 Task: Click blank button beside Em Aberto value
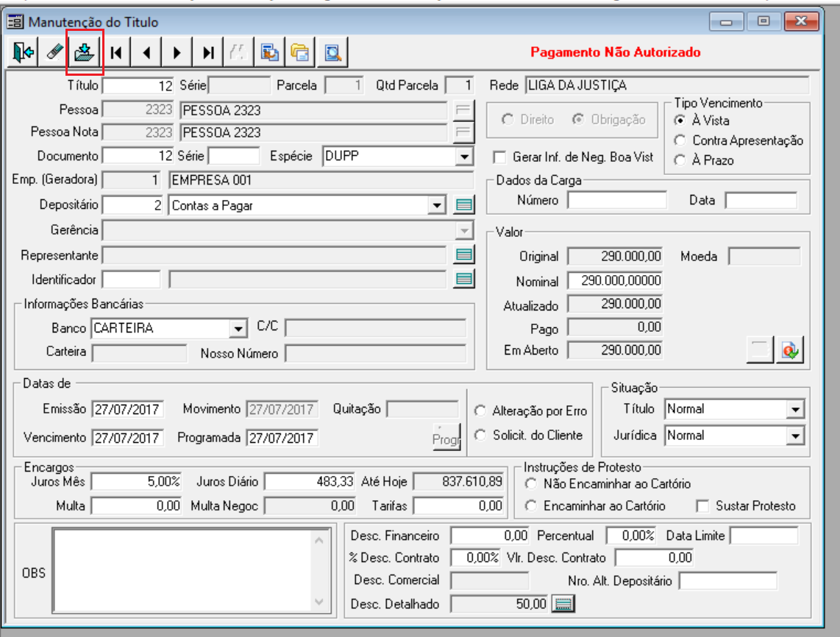[x=760, y=351]
